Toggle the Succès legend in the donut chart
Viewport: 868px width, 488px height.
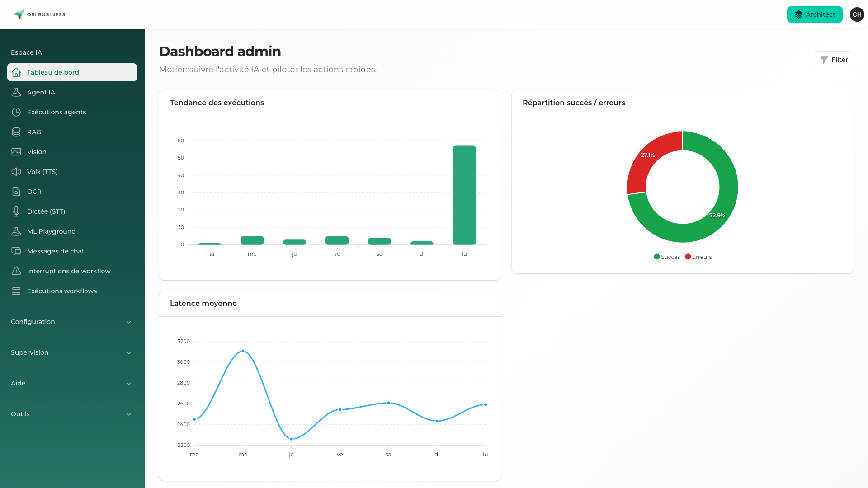(x=667, y=257)
